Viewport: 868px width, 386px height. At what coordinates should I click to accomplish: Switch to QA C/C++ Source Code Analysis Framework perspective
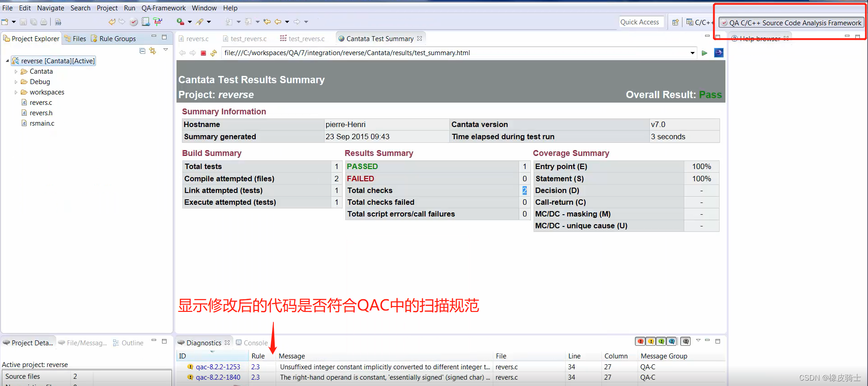tap(791, 23)
